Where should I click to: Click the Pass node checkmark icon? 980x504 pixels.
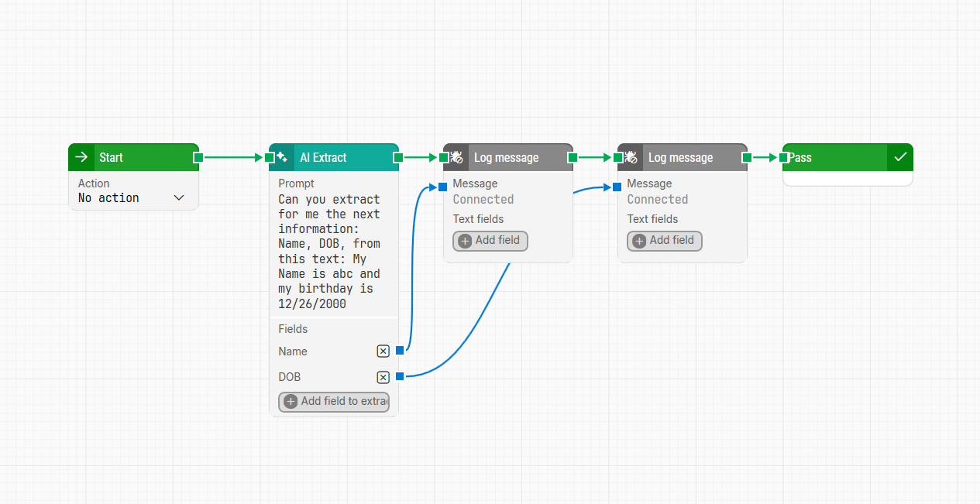point(899,157)
